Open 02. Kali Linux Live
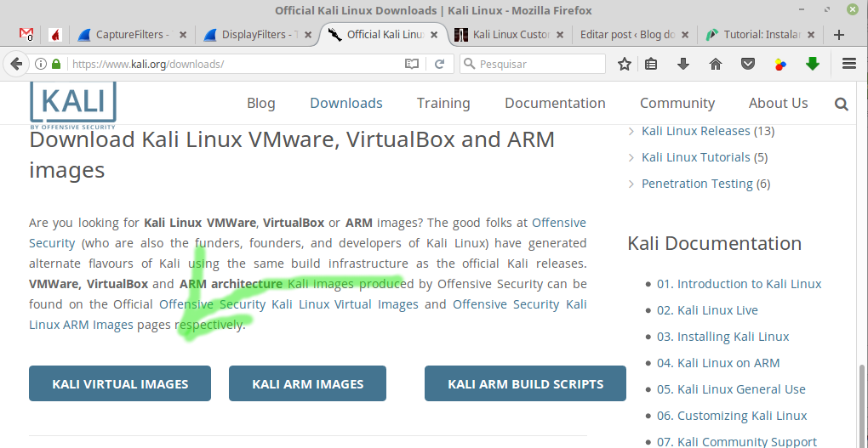The image size is (868, 448). coord(707,310)
